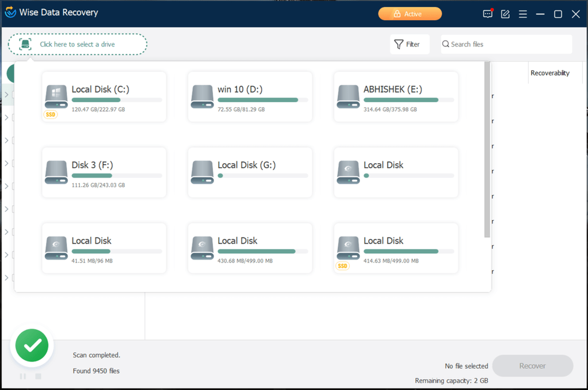Click the Active license button
Screen dimensions: 588x390
pyautogui.click(x=410, y=13)
